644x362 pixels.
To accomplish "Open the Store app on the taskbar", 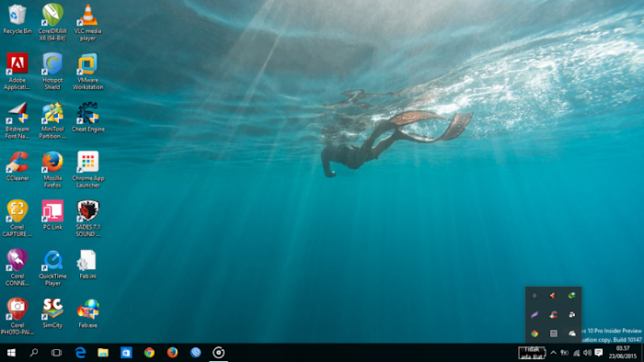I will [126, 353].
